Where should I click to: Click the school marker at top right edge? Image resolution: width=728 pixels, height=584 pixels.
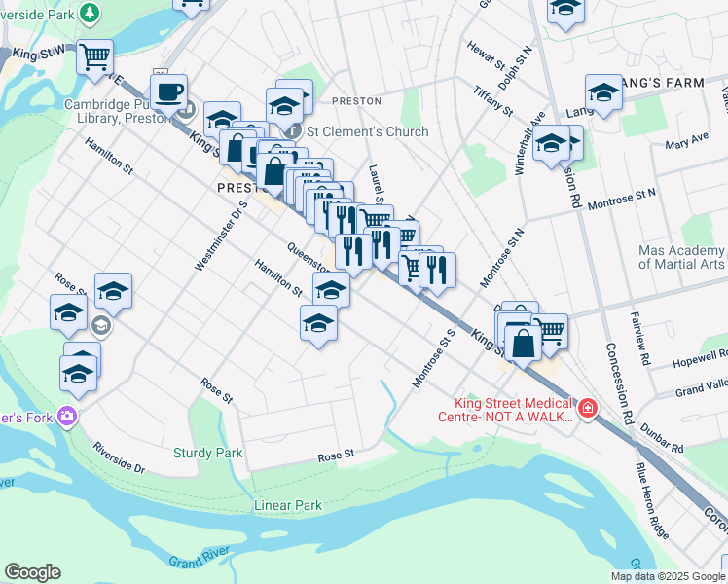[565, 10]
